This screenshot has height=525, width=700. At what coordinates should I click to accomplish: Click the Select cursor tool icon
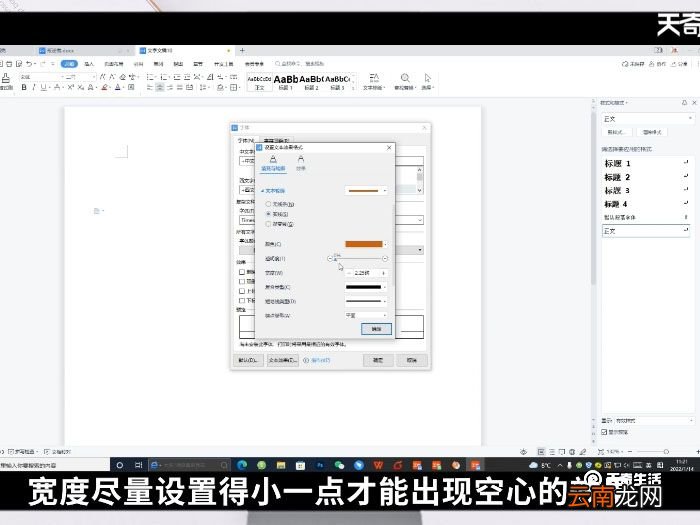tap(427, 78)
